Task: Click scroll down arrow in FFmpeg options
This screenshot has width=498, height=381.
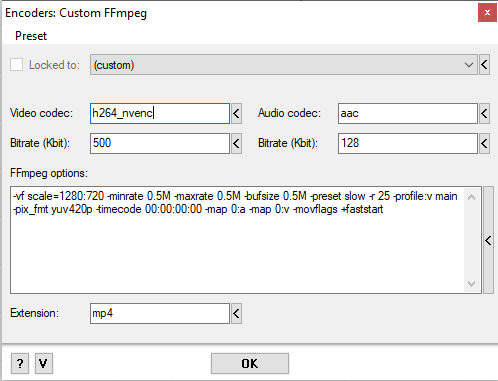Action: pos(471,283)
